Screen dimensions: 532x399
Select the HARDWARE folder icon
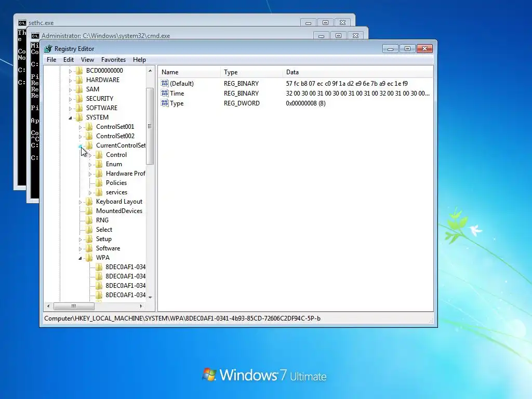point(79,80)
